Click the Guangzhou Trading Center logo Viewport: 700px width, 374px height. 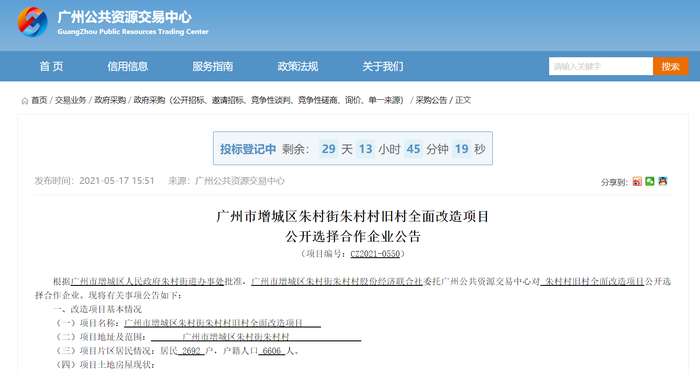[32, 22]
